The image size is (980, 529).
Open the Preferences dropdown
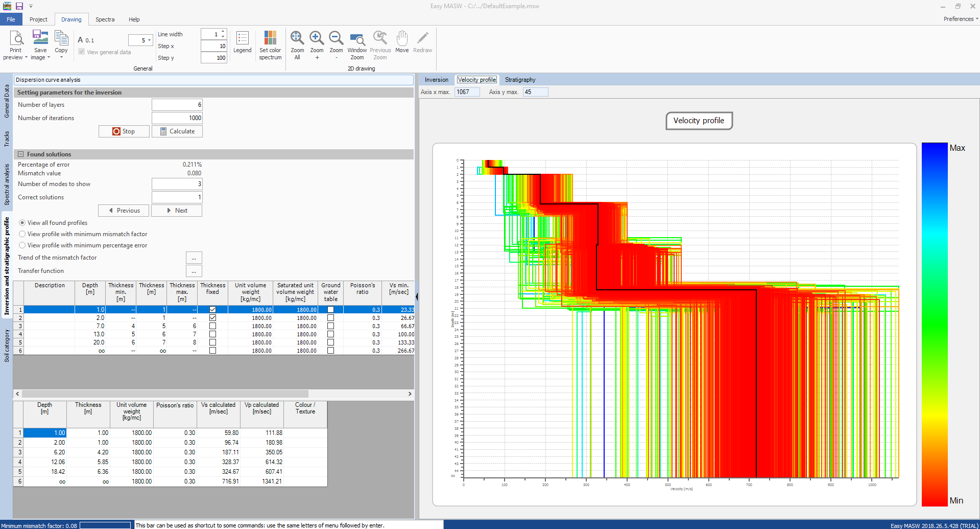(x=961, y=19)
